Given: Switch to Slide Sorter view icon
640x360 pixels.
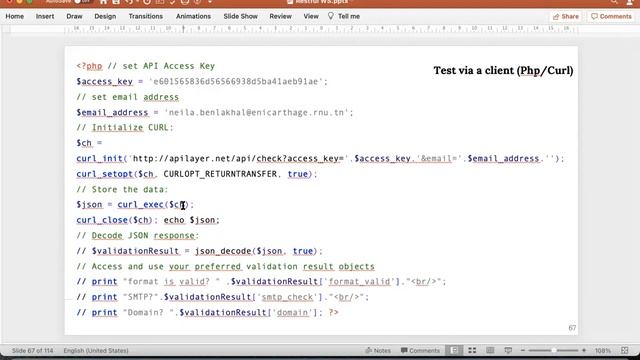Looking at the screenshot, I should tap(472, 350).
